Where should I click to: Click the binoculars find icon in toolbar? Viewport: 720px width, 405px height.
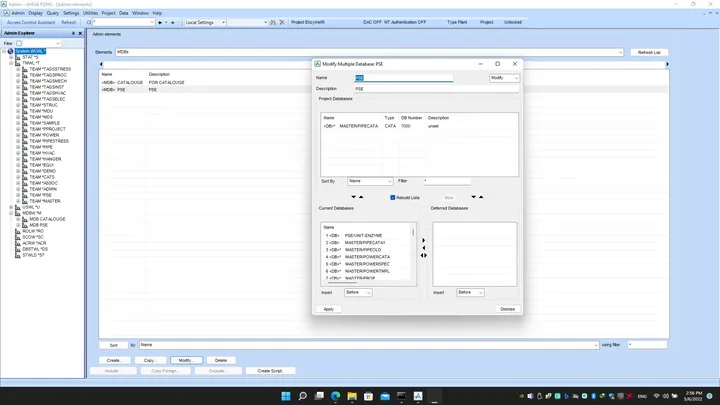(273, 22)
